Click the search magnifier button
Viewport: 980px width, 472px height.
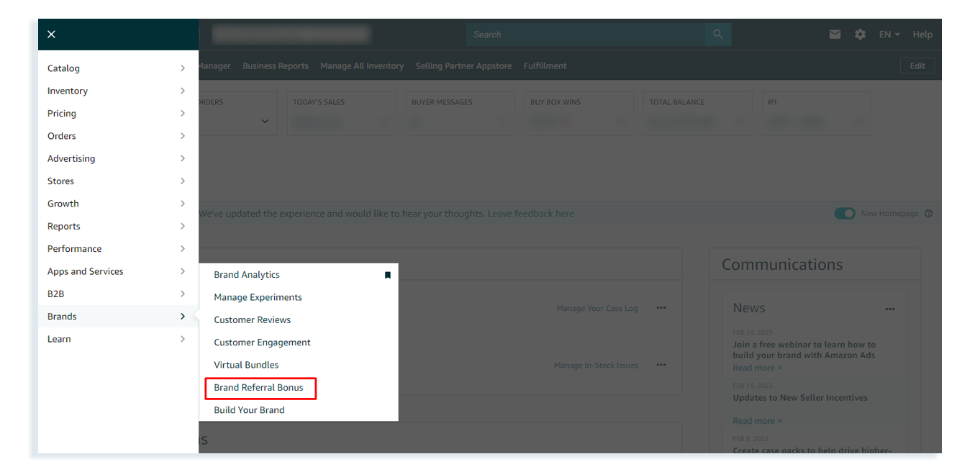click(718, 35)
